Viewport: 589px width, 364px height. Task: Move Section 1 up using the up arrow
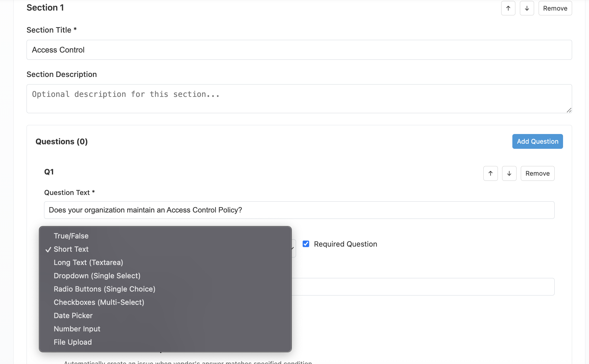click(508, 8)
